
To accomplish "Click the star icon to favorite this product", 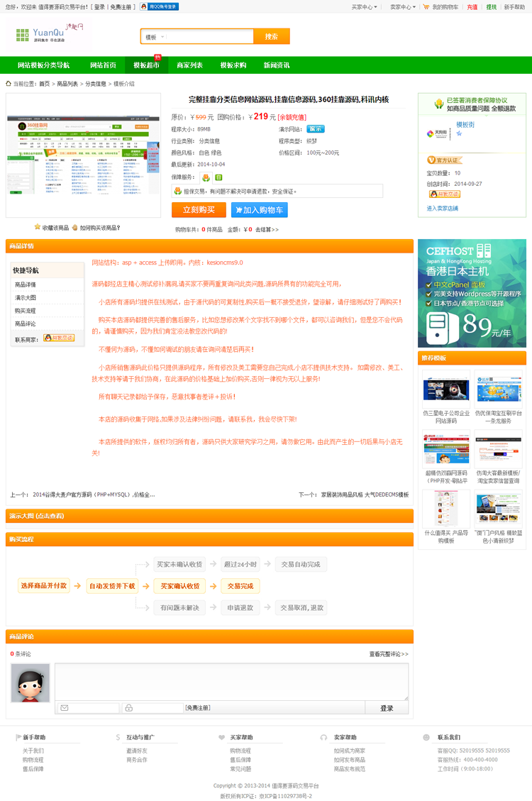I will [38, 227].
